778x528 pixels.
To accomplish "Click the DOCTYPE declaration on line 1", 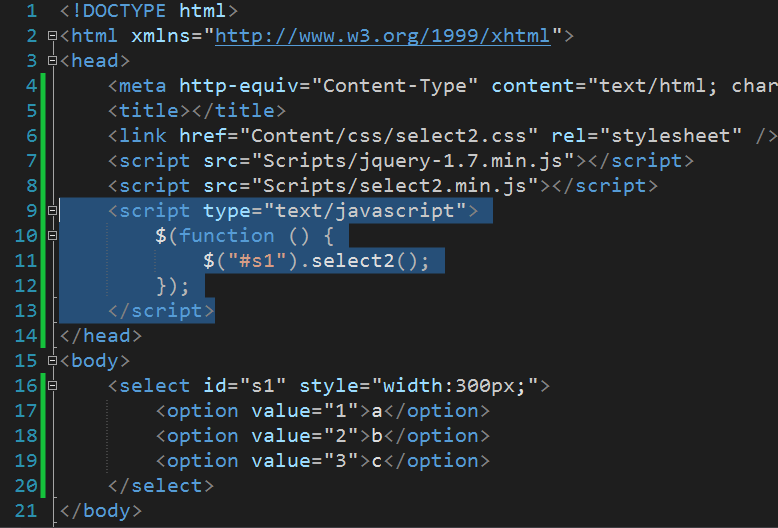I will coord(149,11).
